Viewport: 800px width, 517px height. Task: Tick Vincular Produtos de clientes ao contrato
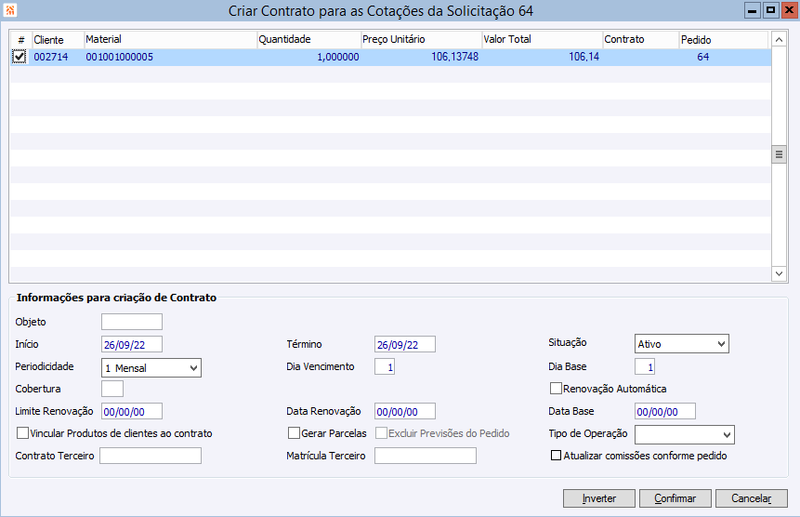click(22, 433)
